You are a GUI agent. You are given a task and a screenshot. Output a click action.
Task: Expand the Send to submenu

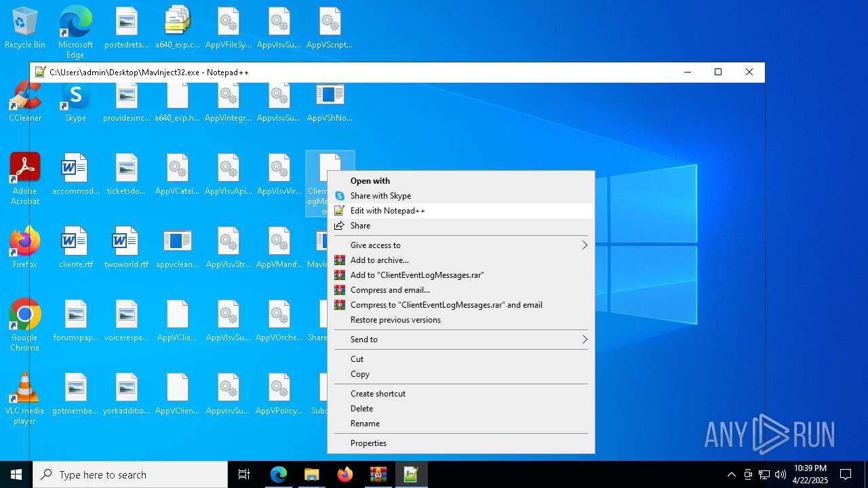461,340
